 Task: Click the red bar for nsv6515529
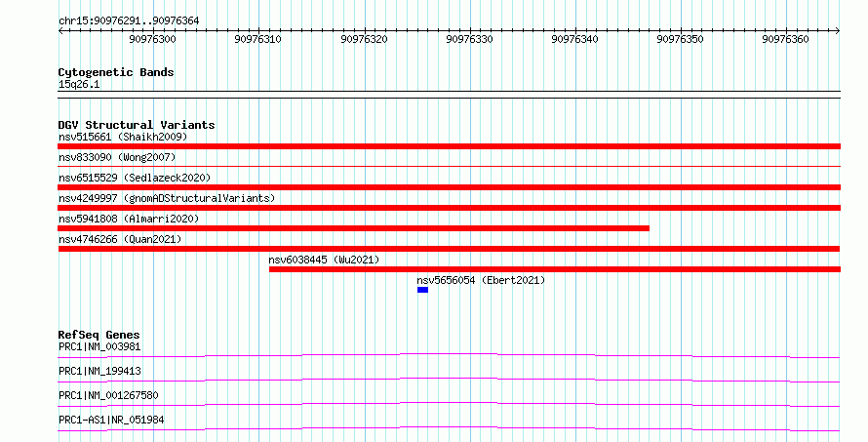(x=449, y=187)
